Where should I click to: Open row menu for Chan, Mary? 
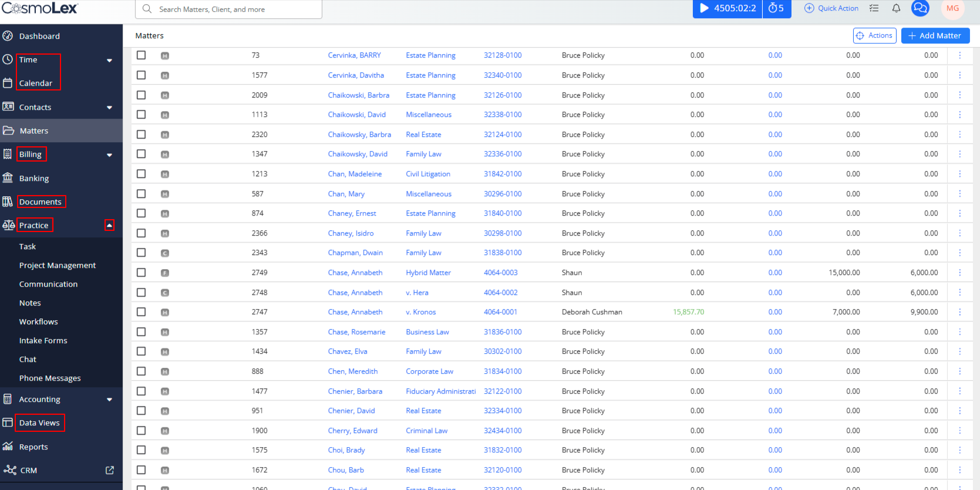click(x=960, y=194)
